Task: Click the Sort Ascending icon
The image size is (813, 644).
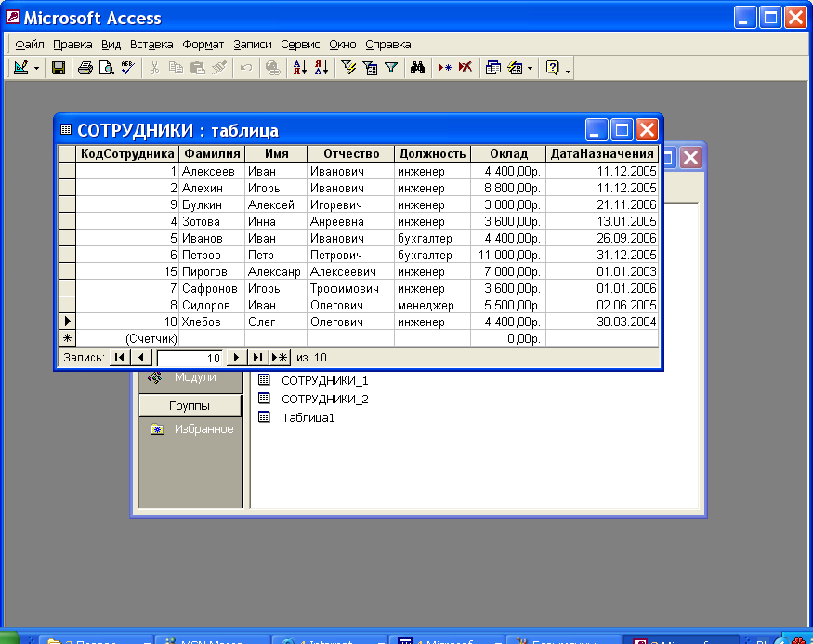Action: coord(300,68)
